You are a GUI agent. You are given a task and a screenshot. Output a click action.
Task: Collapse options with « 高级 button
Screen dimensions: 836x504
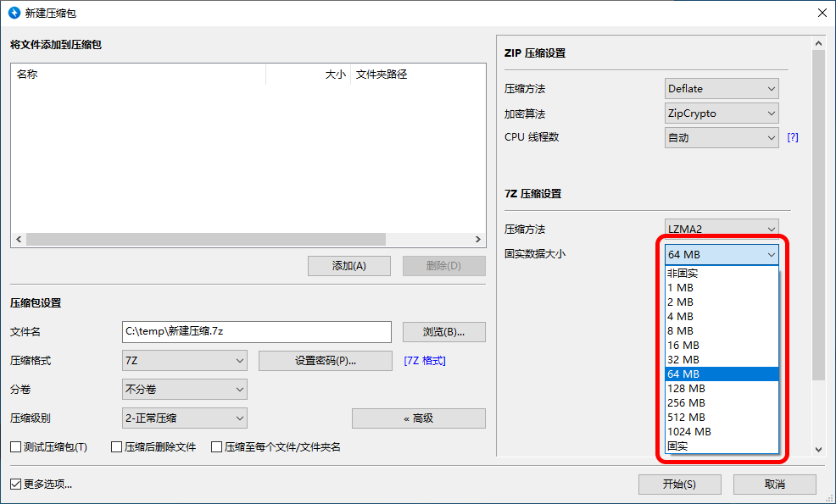tap(419, 418)
